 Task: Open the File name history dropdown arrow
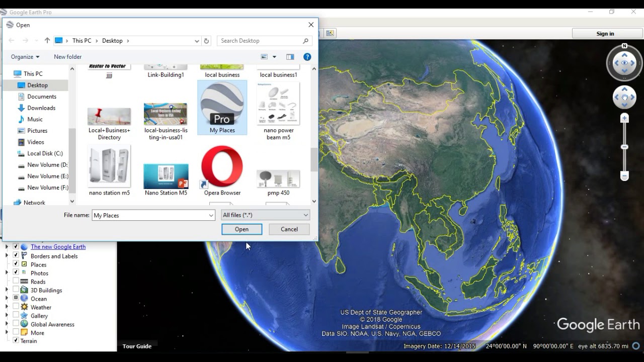[211, 215]
